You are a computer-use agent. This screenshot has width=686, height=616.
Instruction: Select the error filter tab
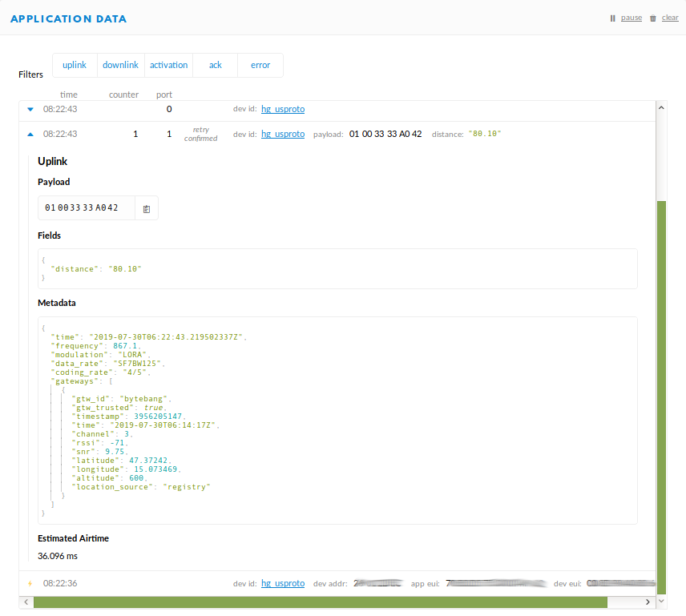click(260, 65)
